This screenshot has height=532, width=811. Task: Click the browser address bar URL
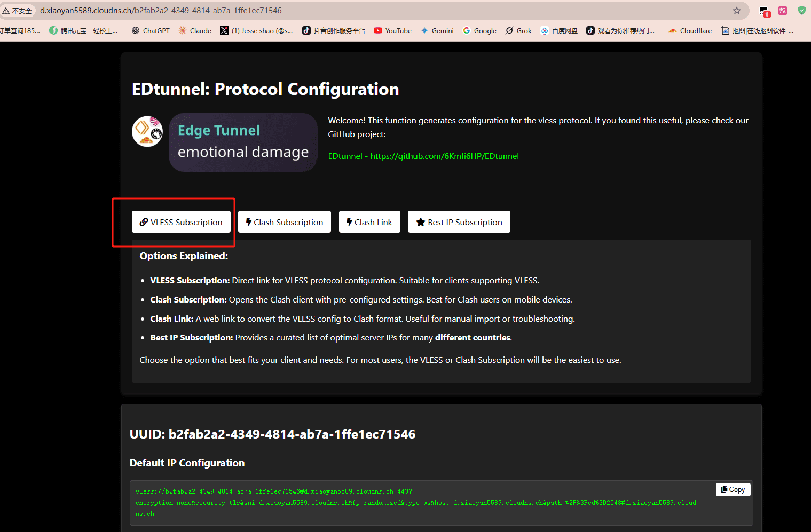click(160, 11)
